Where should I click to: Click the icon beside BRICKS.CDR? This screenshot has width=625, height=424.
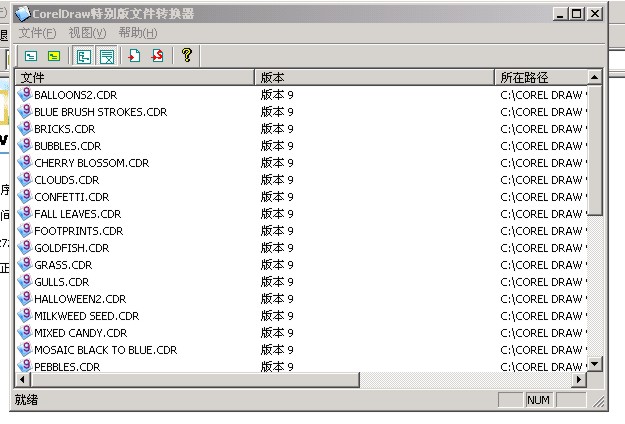click(25, 129)
